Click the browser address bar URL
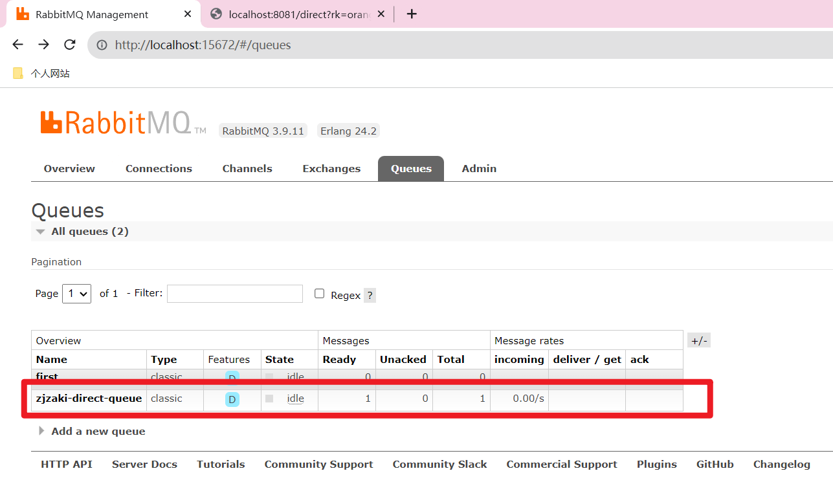Image resolution: width=833 pixels, height=504 pixels. click(203, 45)
